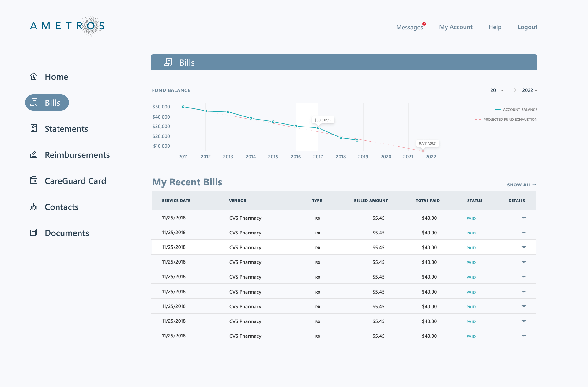This screenshot has height=387, width=588.
Task: Open the Bills section in sidebar
Action: [x=47, y=103]
